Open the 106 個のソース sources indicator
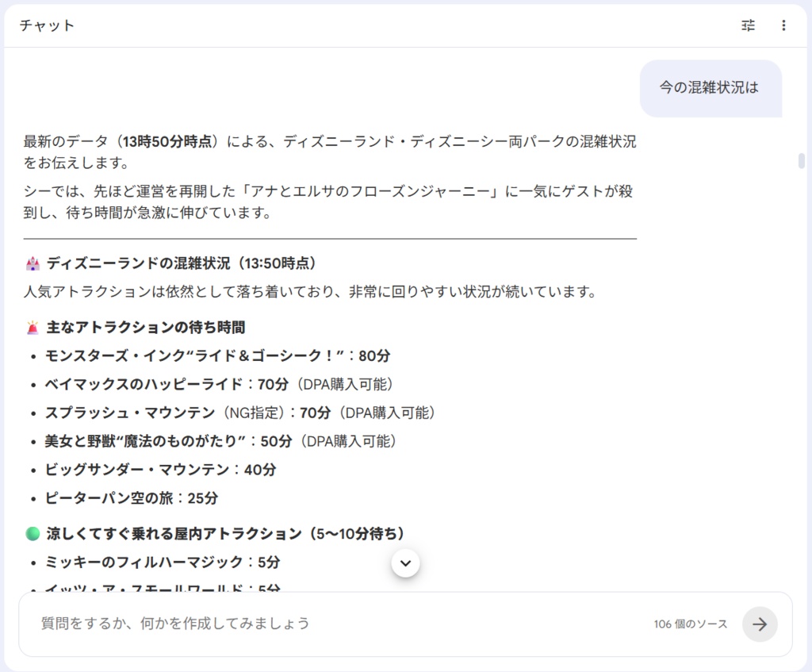This screenshot has width=812, height=672. pos(691,624)
